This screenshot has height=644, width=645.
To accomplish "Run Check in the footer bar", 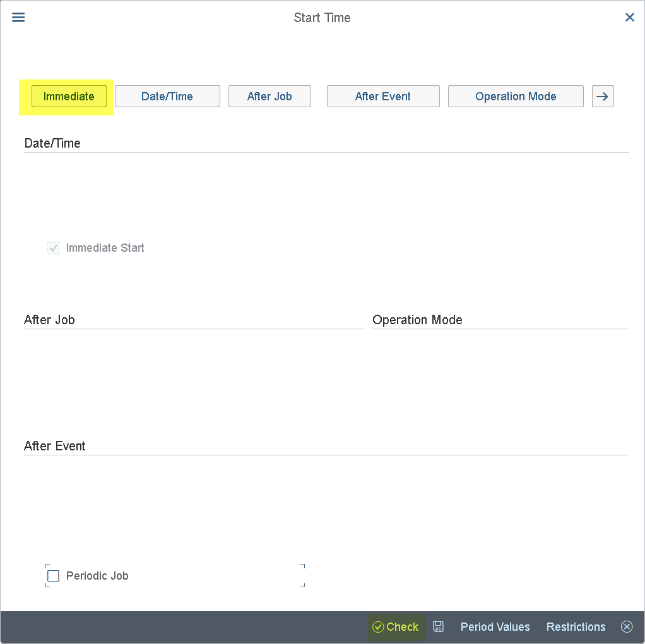I will coord(396,626).
